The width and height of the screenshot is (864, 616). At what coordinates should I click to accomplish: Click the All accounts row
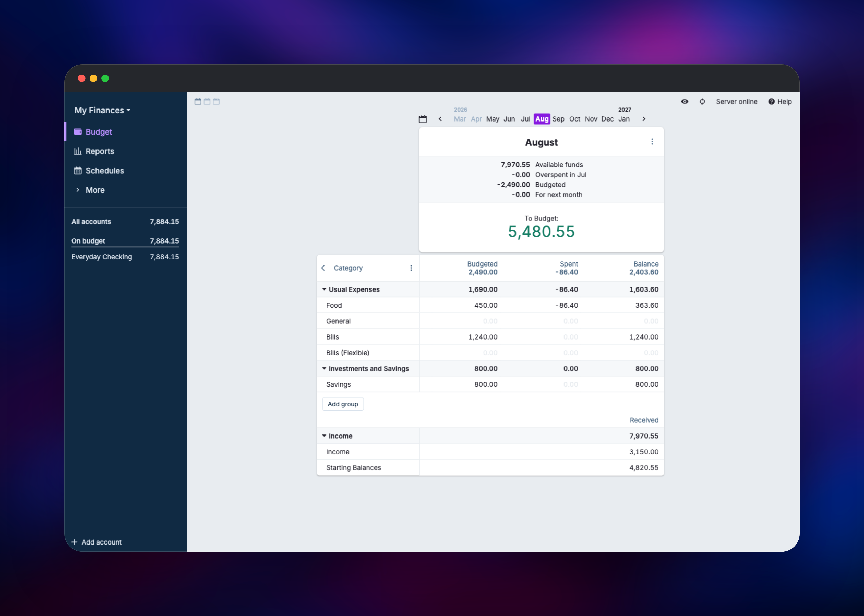(125, 222)
